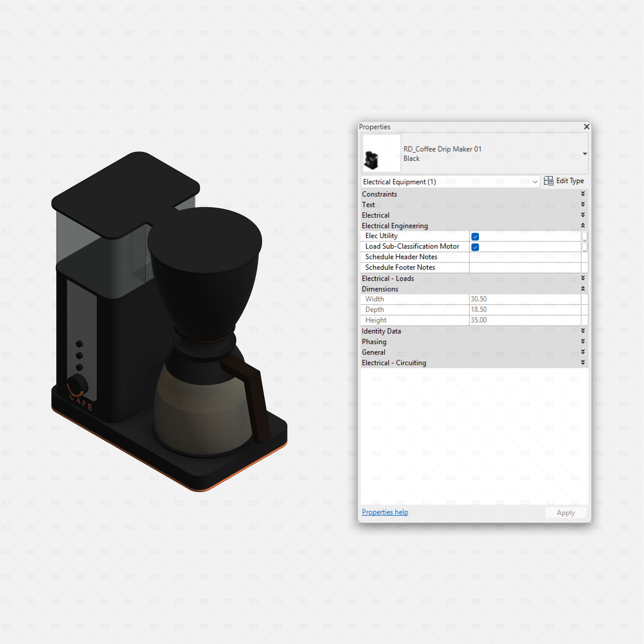Click the Edit Type icon
Image resolution: width=644 pixels, height=644 pixels.
click(549, 181)
